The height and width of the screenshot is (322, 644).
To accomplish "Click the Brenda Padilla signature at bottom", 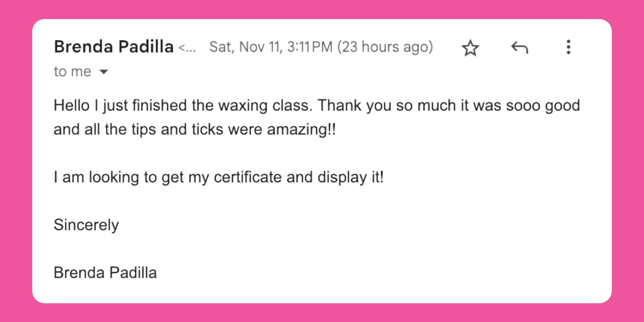I will click(x=105, y=272).
